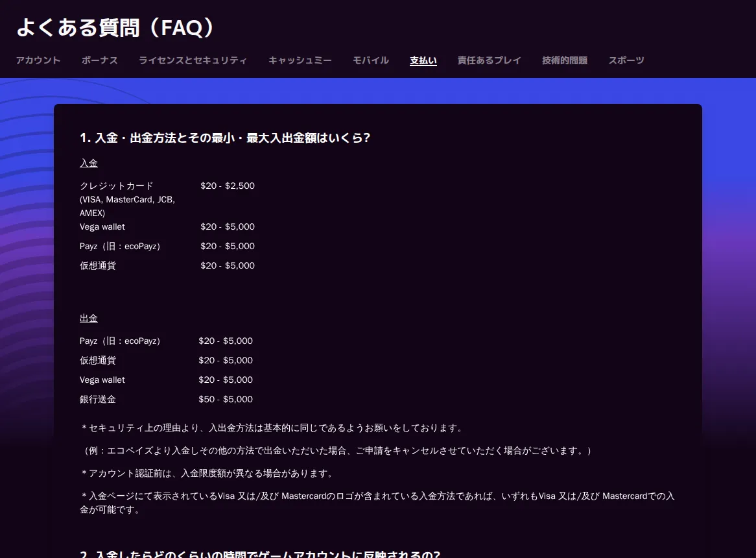Click the エコペイズより入金 example note

pos(337,450)
